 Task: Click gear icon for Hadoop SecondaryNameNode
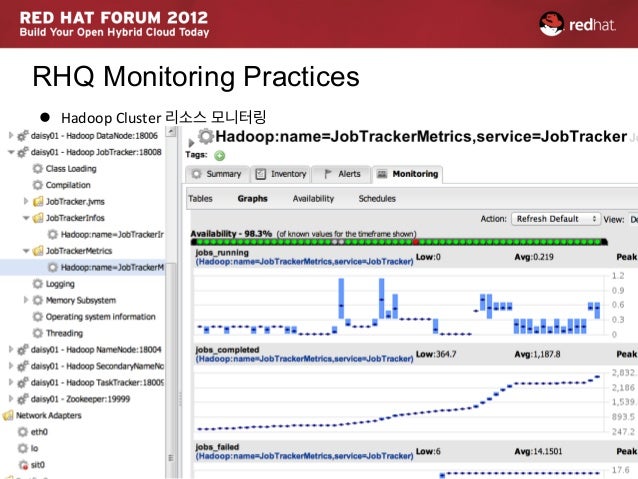pos(23,366)
